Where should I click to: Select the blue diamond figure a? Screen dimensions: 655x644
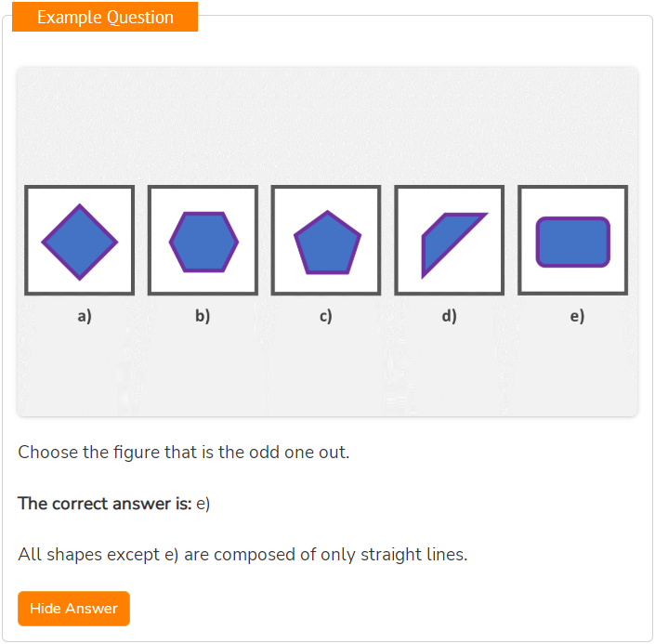[x=79, y=242]
